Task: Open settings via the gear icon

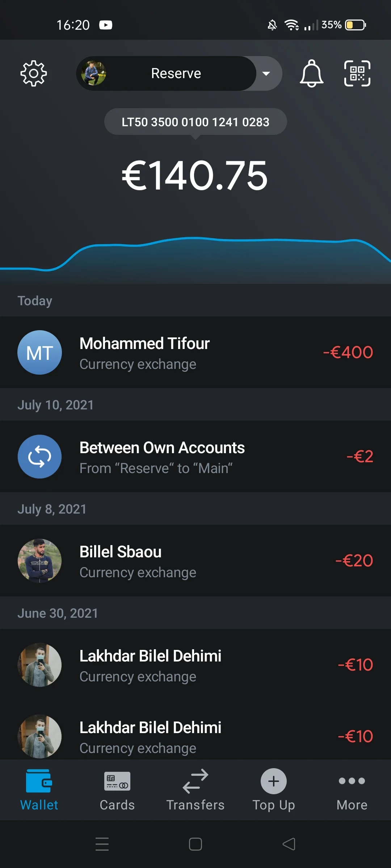Action: click(34, 73)
